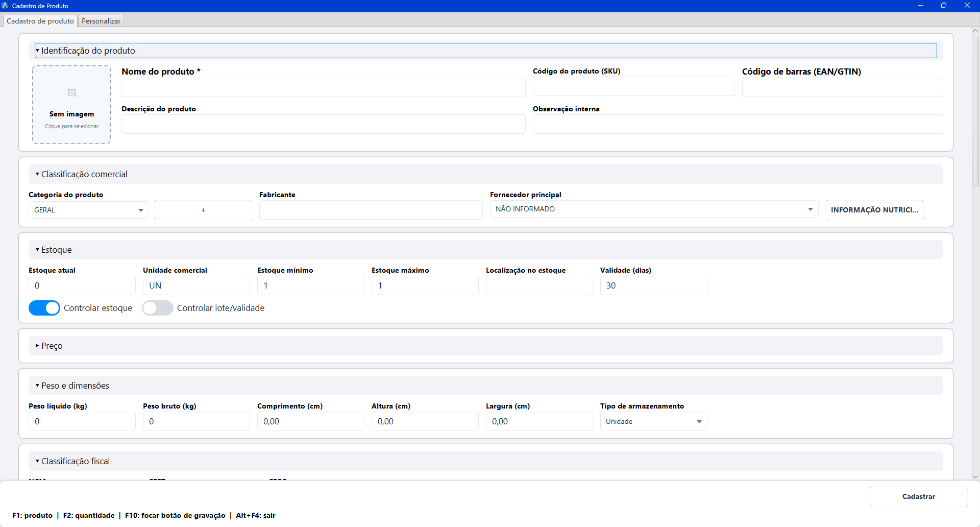This screenshot has width=980, height=527.
Task: Click the app logo in title bar
Action: 5,6
